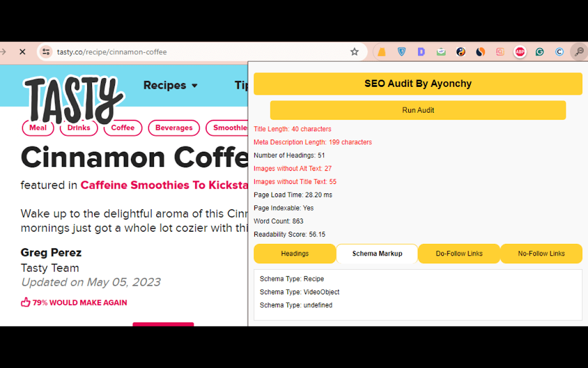Open the orange and navy flame extension
This screenshot has height=368, width=588.
pos(481,52)
